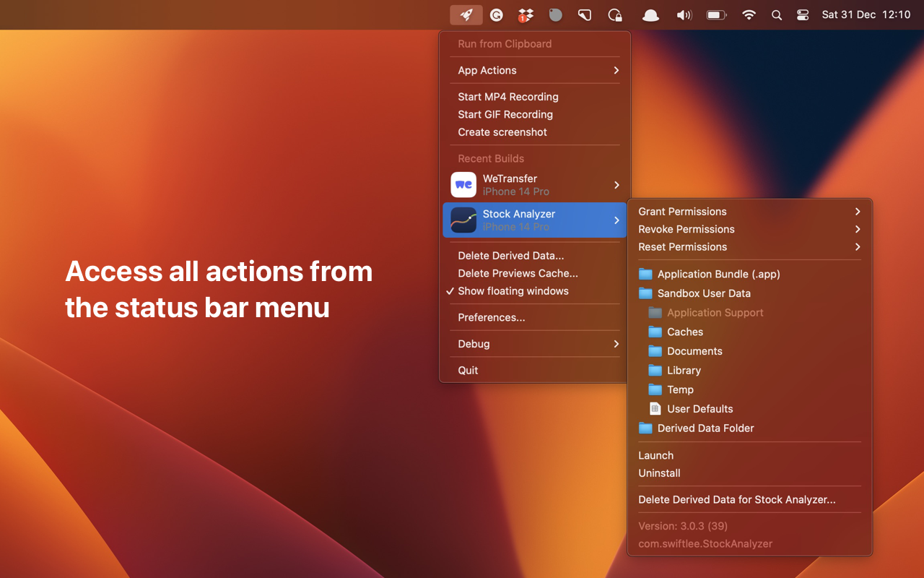The image size is (924, 578).
Task: Click the WeTransfer app icon
Action: 463,185
